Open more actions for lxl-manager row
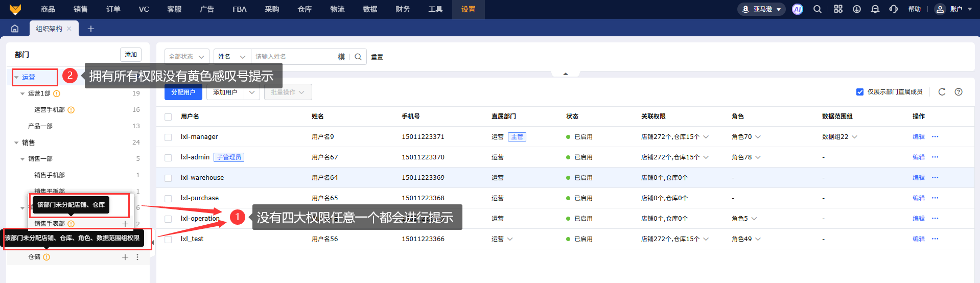 (x=935, y=136)
